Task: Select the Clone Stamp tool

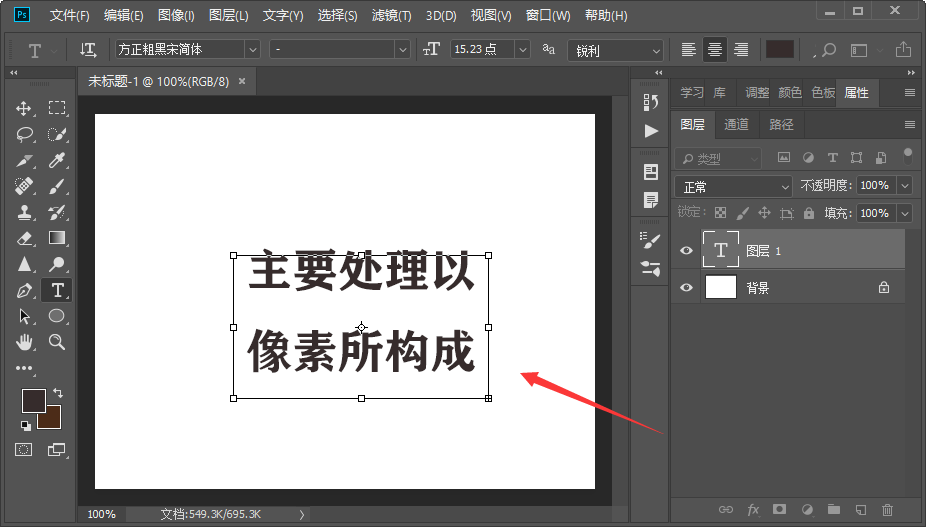Action: click(24, 212)
